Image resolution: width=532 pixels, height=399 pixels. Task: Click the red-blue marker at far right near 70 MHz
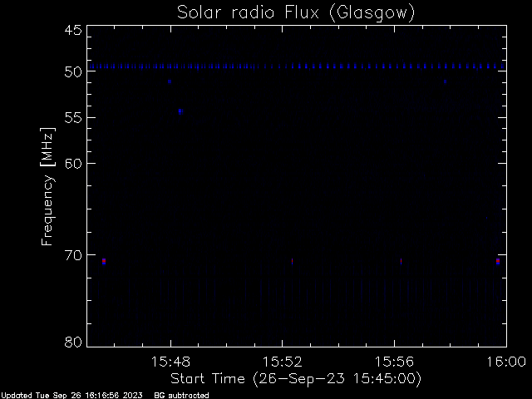[x=497, y=261]
